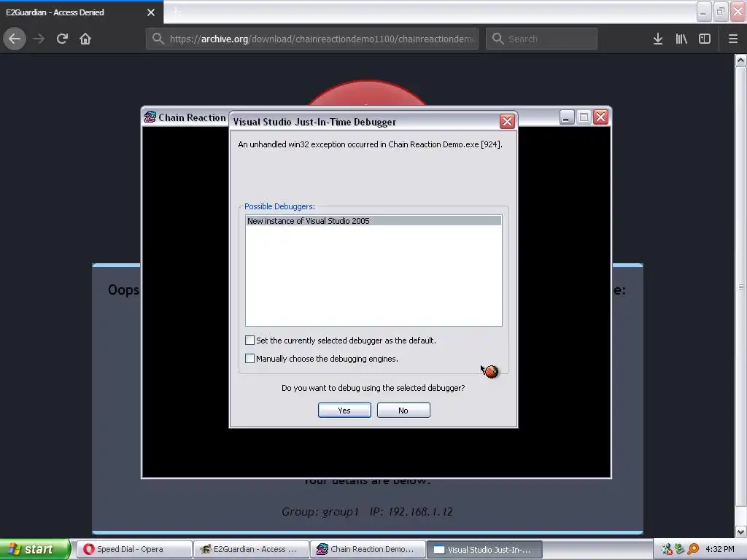Open the Windows Start menu
747x560 pixels.
click(x=34, y=549)
